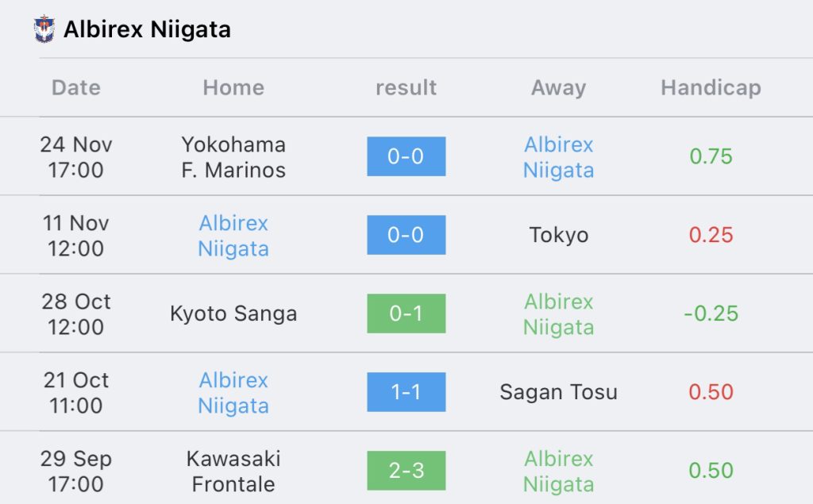Click the Albirex Niigata club crest icon

click(x=44, y=29)
